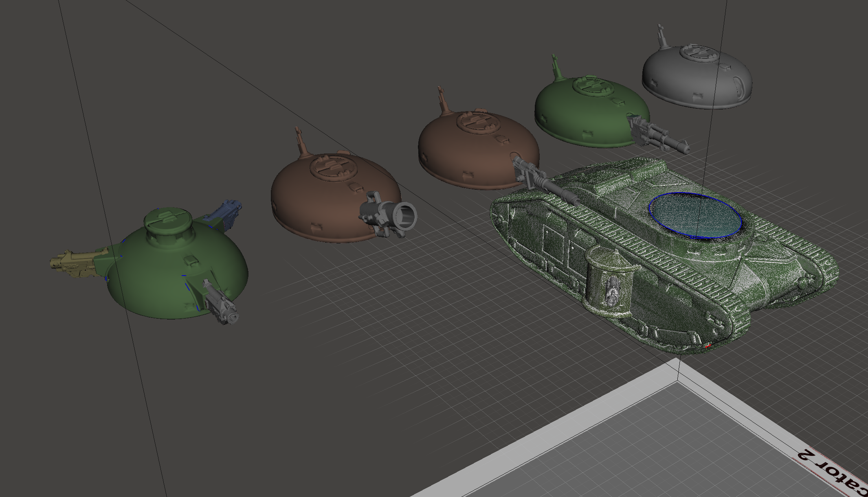Click the wide-bore cannon barrel muzzle
Image resolution: width=868 pixels, height=497 pixels.
pos(407,217)
